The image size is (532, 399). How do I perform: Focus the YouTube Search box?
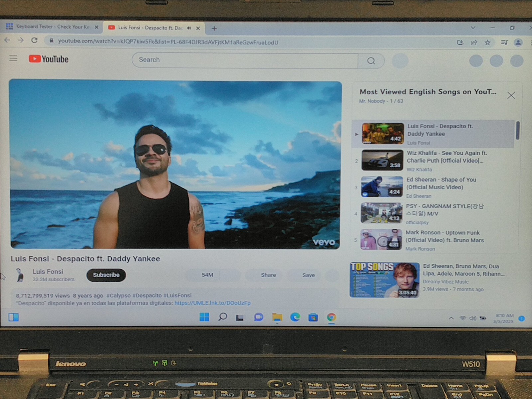(245, 60)
